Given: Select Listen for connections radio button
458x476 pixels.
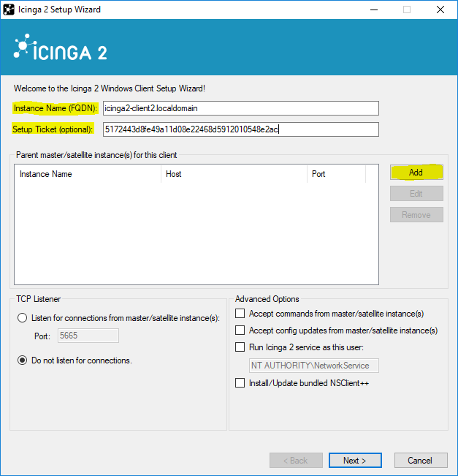Looking at the screenshot, I should [22, 318].
